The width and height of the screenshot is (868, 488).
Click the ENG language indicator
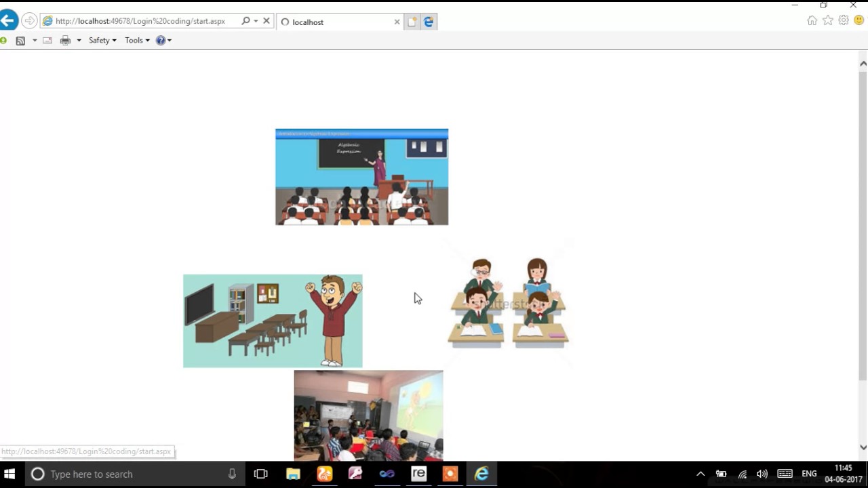coord(809,474)
